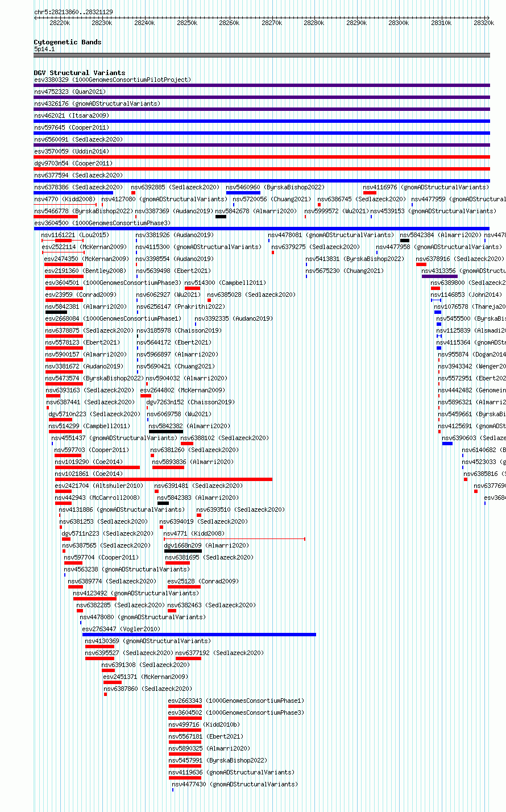This screenshot has width=506, height=812.
Task: Open esv3604500 1000GenomesConsortiumPhase3 entry
Action: tap(102, 223)
